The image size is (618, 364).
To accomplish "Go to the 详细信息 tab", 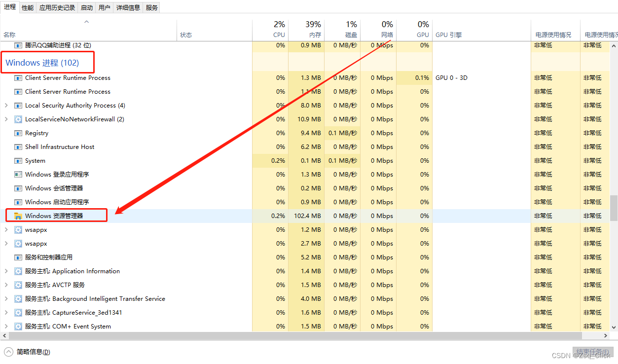I will click(x=128, y=7).
